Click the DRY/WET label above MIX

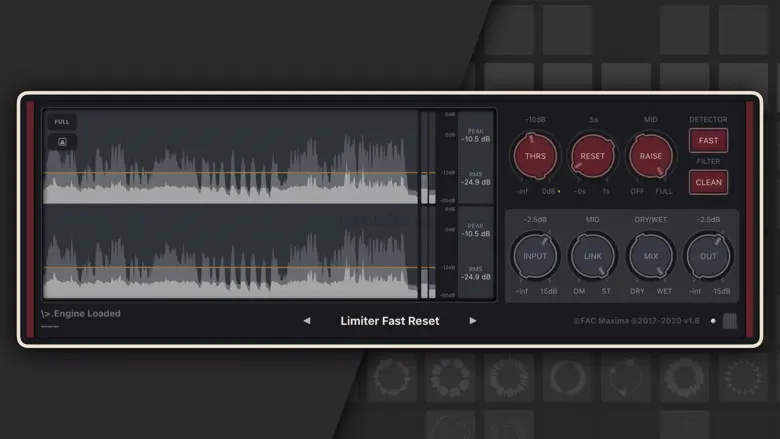click(x=651, y=220)
